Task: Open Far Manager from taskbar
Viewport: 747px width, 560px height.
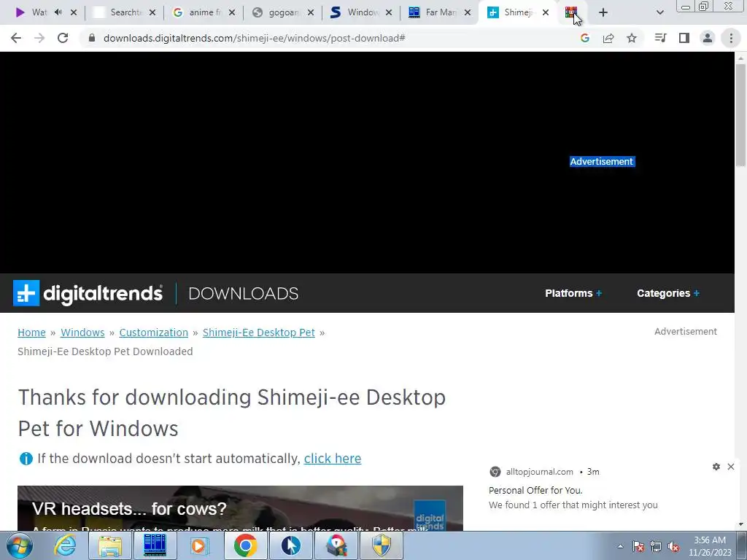Action: 155,545
